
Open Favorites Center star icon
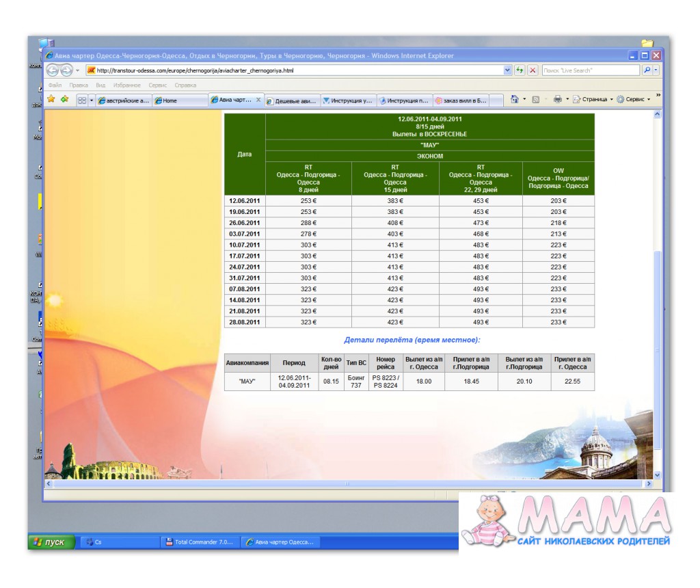tap(51, 99)
